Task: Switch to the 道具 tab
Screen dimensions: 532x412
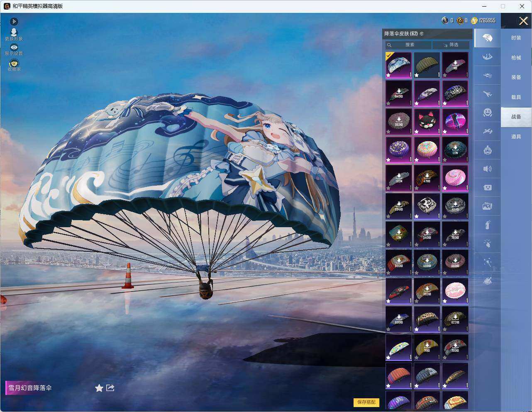Action: (516, 137)
